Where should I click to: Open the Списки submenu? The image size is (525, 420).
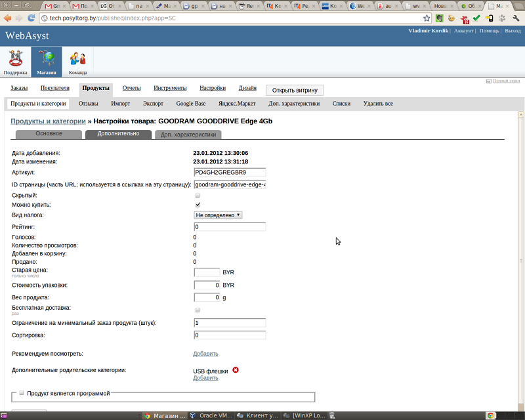[341, 104]
